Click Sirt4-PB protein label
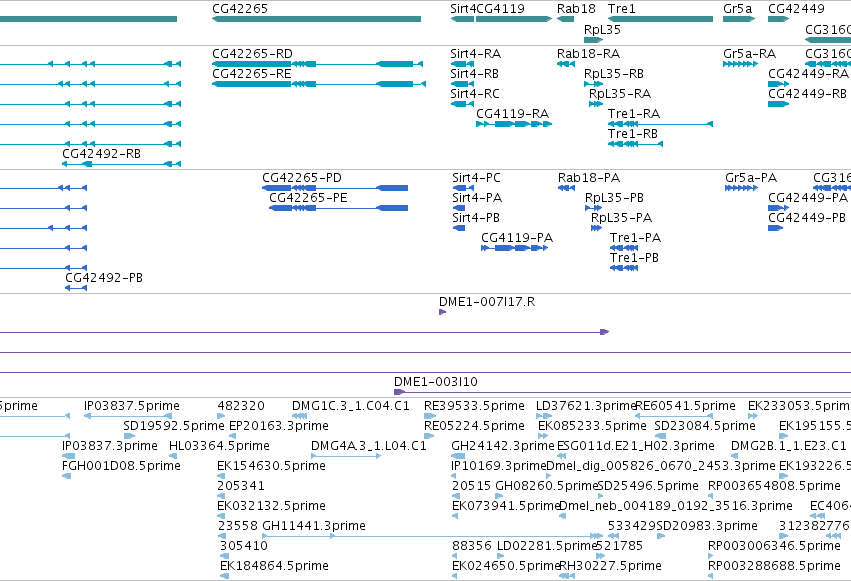The width and height of the screenshot is (851, 581). pyautogui.click(x=476, y=218)
